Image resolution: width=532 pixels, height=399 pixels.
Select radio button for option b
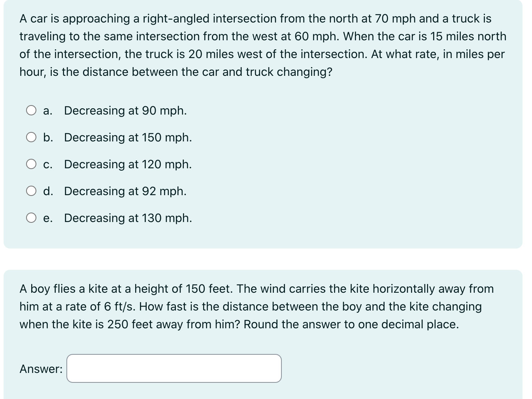pos(31,137)
